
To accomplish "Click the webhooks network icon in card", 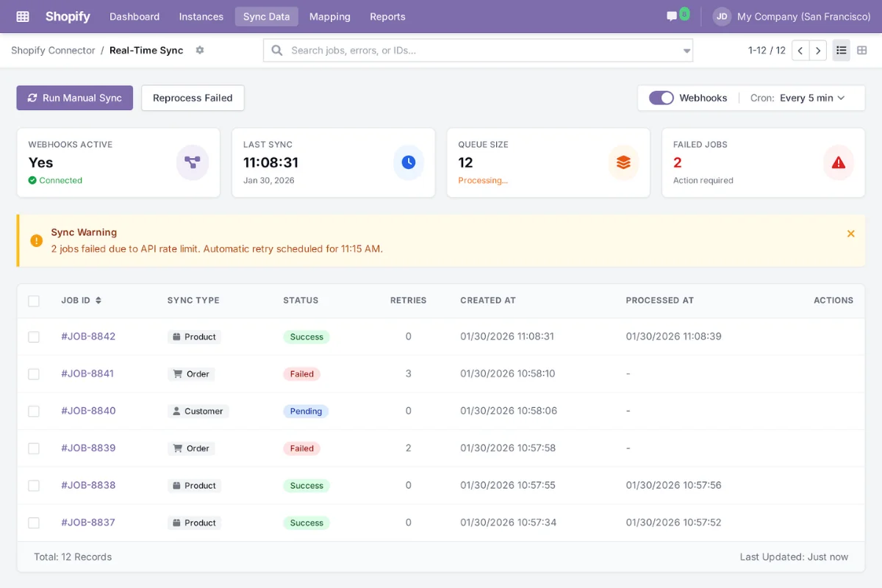I will (193, 162).
